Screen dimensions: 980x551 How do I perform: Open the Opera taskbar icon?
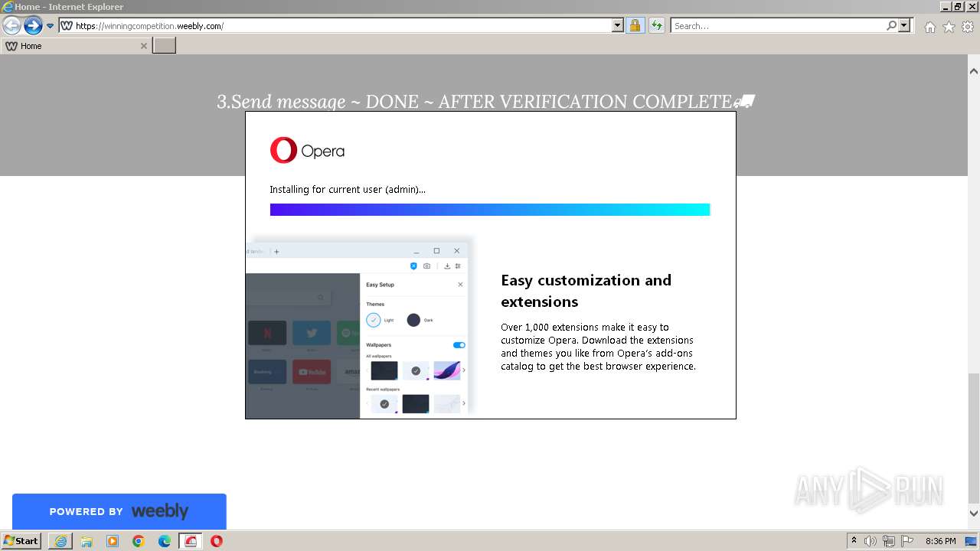[217, 541]
